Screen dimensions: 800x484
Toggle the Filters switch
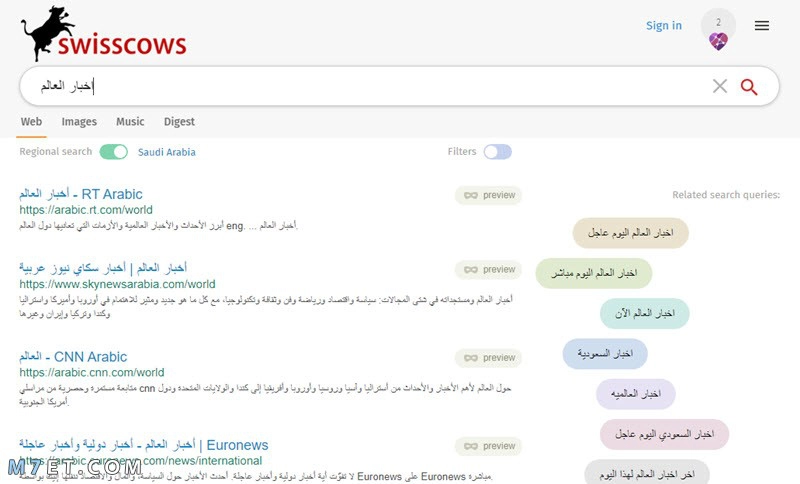497,152
